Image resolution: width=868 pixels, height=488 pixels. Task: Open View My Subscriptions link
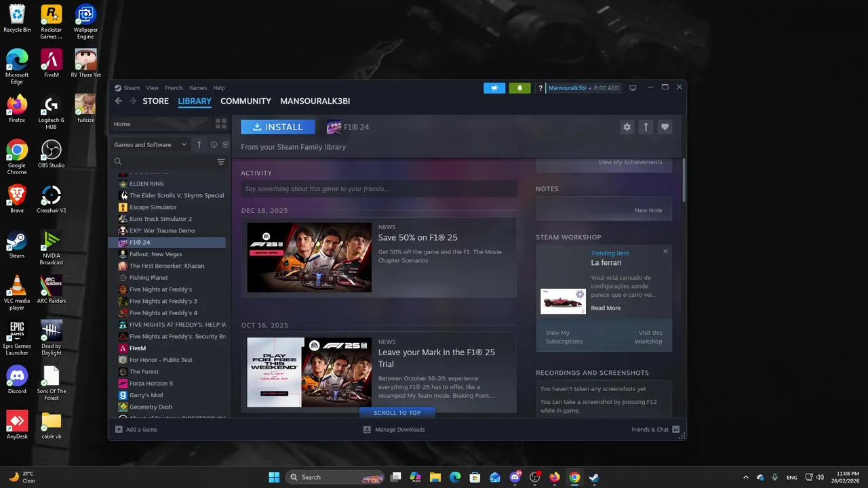pos(564,337)
